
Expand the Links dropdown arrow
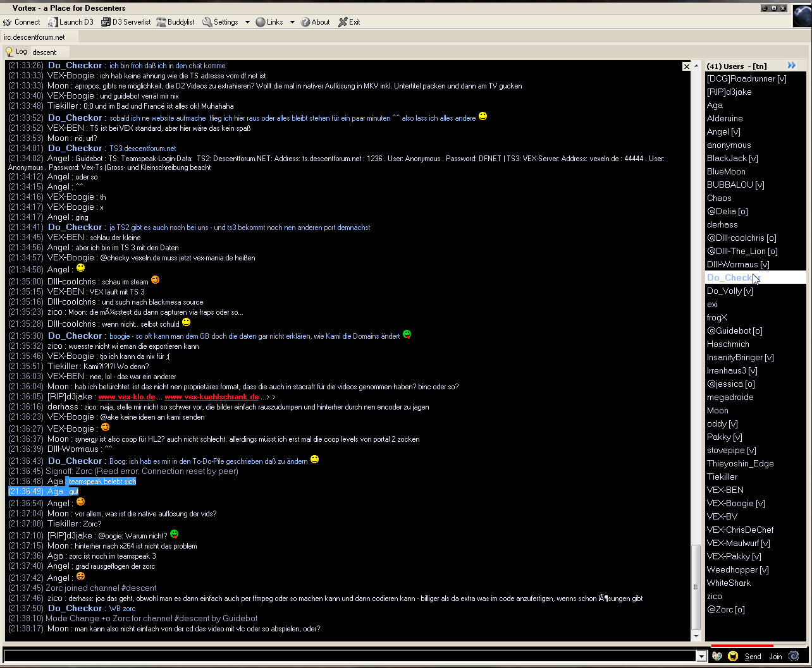(292, 22)
